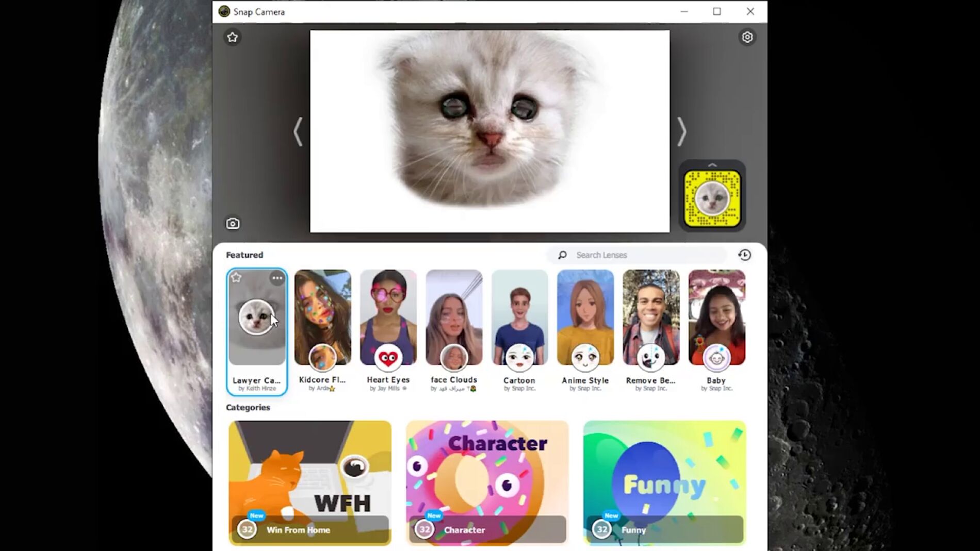Click the Cartoon lens round icon

pyautogui.click(x=519, y=357)
